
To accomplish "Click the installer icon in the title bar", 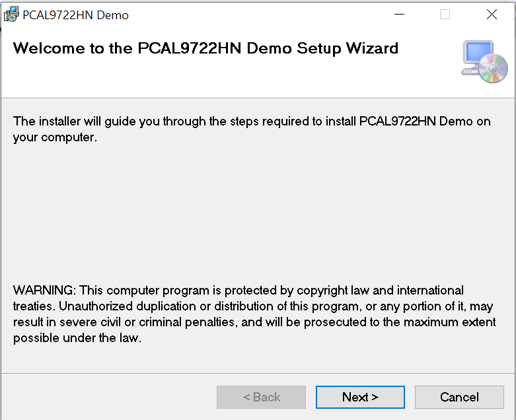I will (11, 14).
